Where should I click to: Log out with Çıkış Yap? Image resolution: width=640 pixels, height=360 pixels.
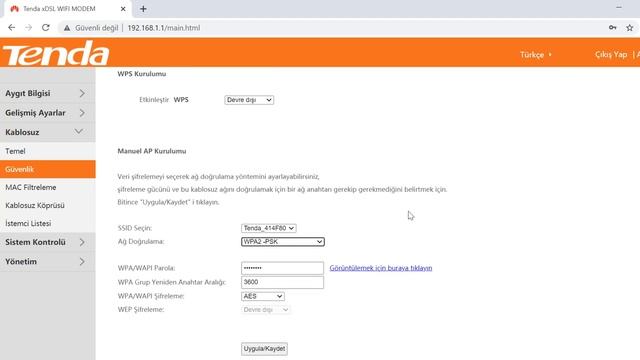click(x=611, y=54)
